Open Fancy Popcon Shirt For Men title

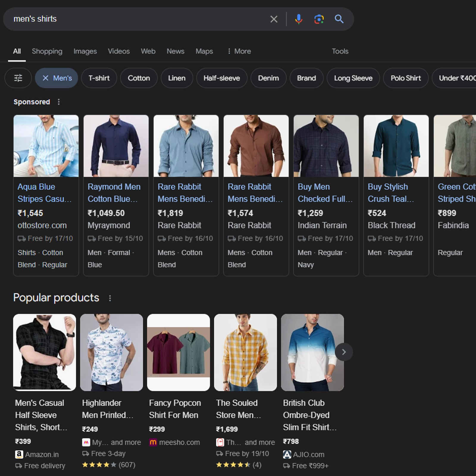(x=175, y=409)
